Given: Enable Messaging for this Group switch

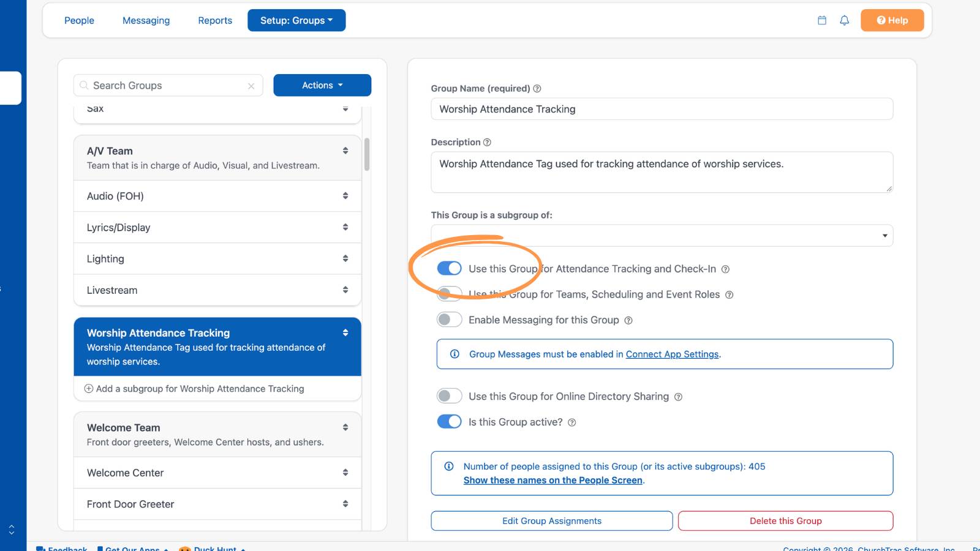Looking at the screenshot, I should (449, 320).
